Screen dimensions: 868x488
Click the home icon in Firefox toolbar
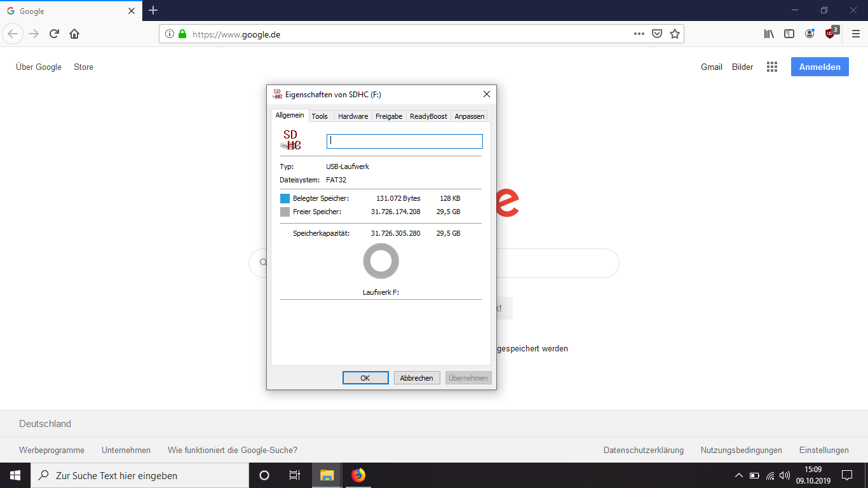click(x=74, y=34)
